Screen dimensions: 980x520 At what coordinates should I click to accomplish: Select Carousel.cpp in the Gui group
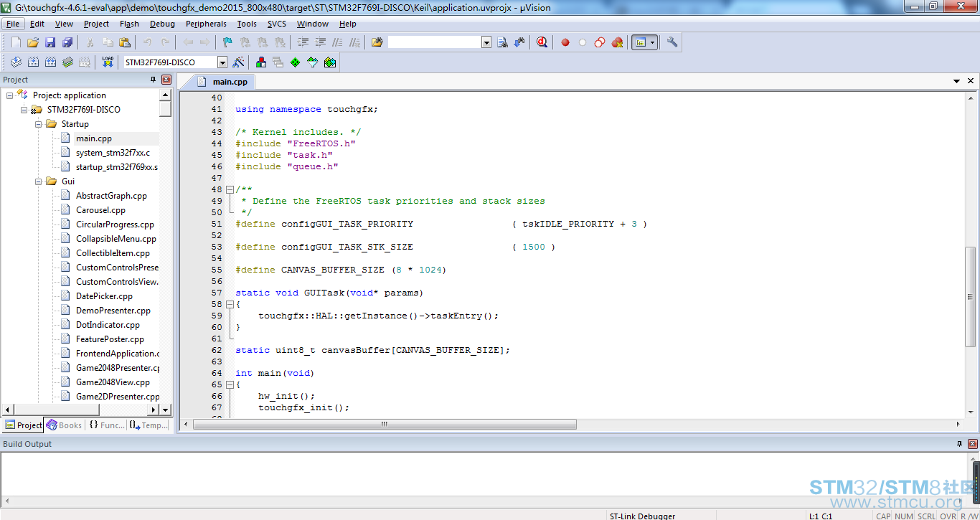pos(100,210)
